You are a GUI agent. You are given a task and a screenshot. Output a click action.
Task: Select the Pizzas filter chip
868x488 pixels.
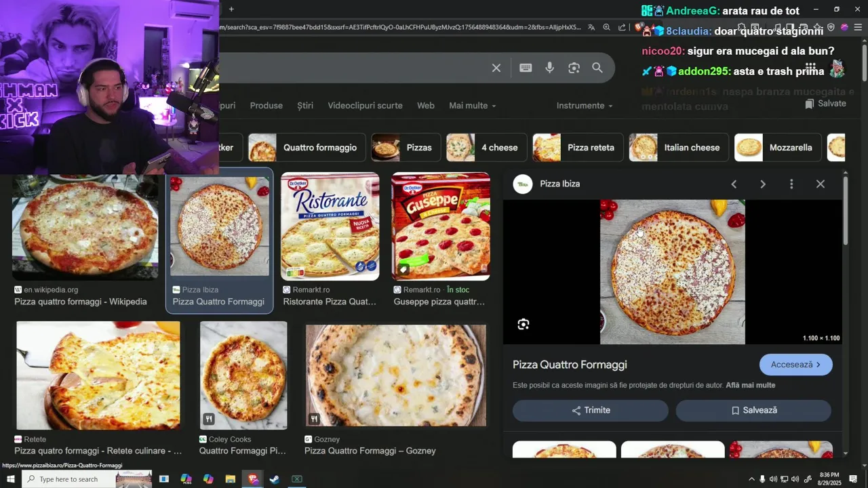pyautogui.click(x=406, y=148)
